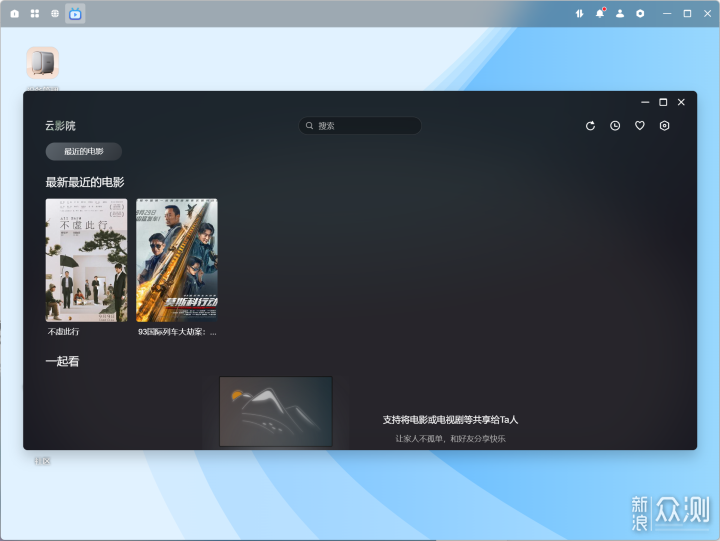Click the 一起看 section heading

click(x=62, y=361)
